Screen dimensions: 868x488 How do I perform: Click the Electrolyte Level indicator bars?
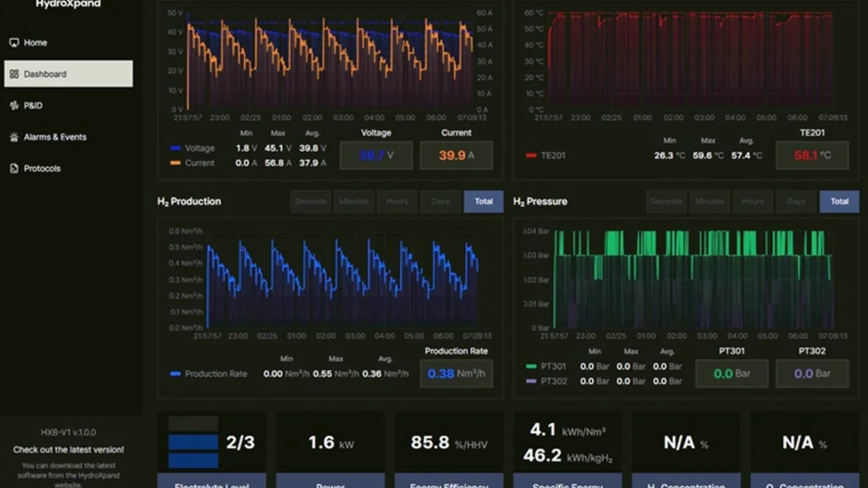193,443
